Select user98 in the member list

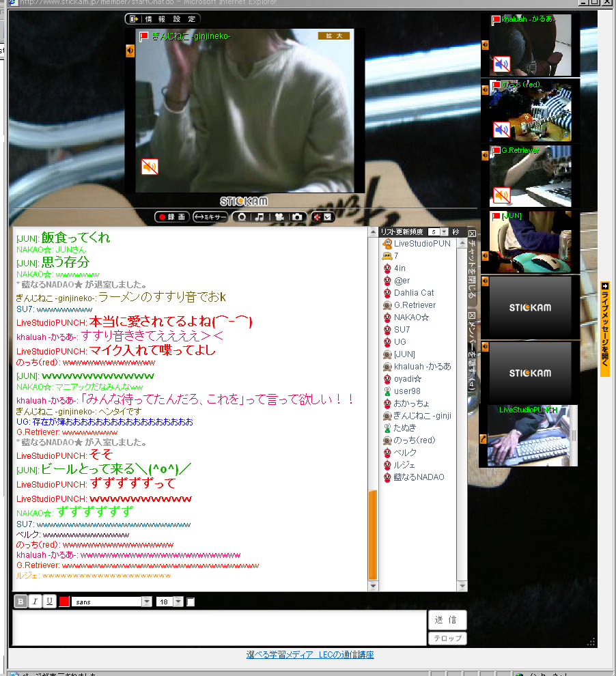[x=407, y=391]
